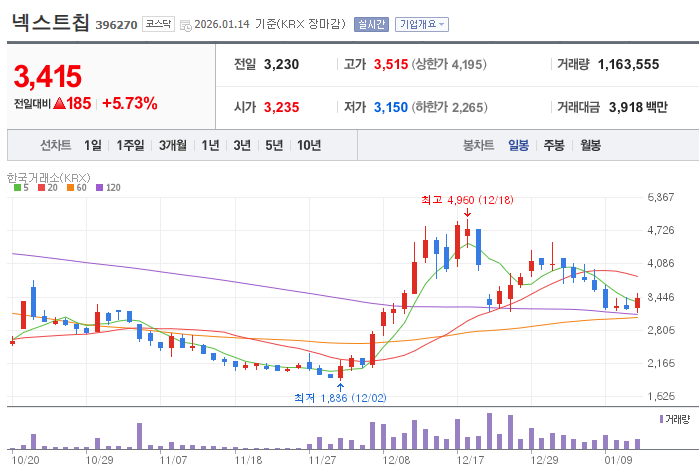Click the 12/17 date axis label
This screenshot has height=467, width=699.
pos(470,460)
